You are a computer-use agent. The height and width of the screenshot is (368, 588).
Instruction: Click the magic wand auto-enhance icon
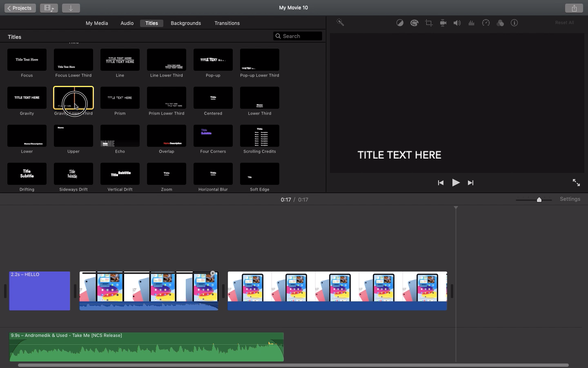pos(340,23)
